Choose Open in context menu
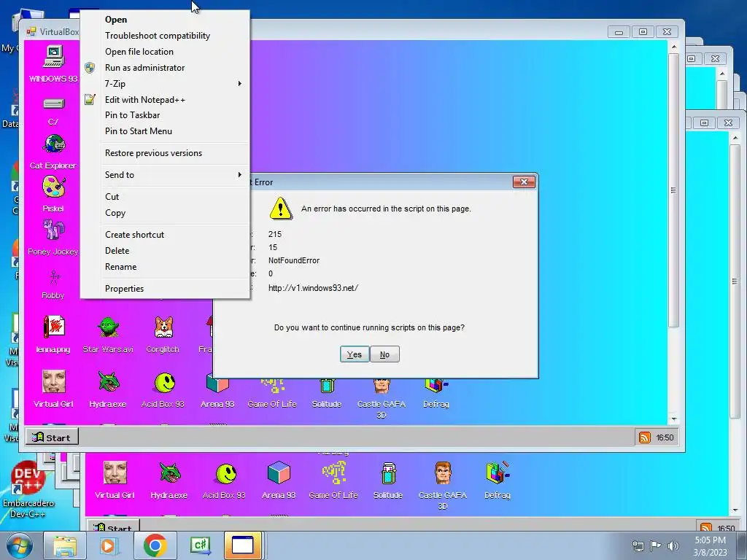This screenshot has height=560, width=747. click(165, 20)
